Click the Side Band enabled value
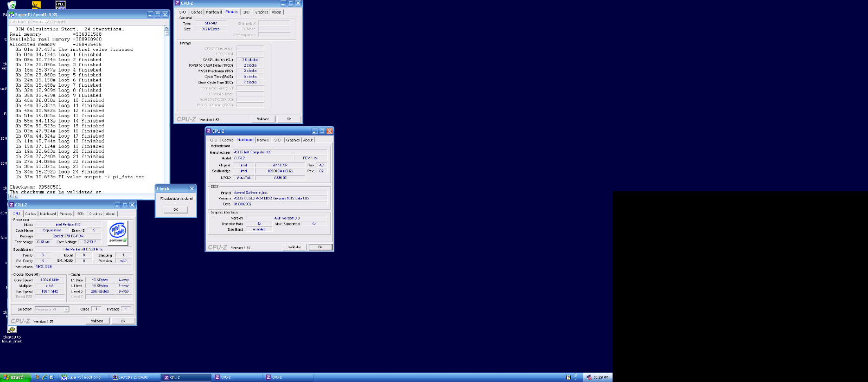The image size is (868, 382). tap(259, 229)
